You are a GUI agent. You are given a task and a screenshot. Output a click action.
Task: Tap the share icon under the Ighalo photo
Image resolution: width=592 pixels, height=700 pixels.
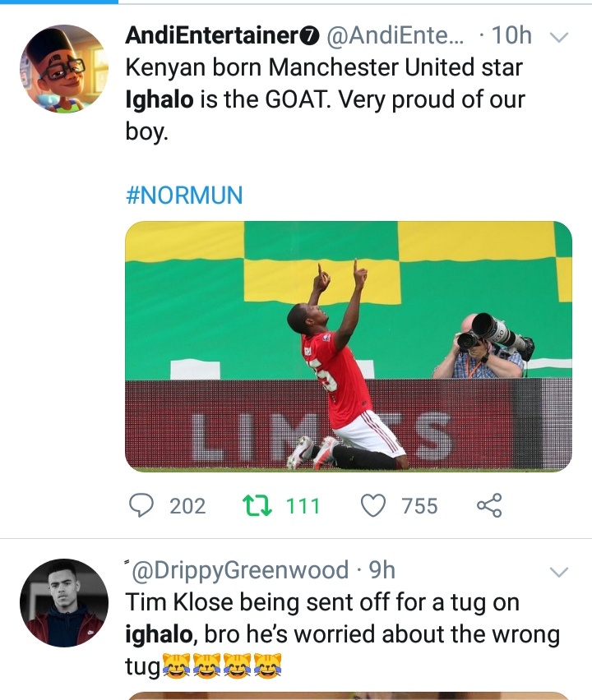tap(489, 505)
